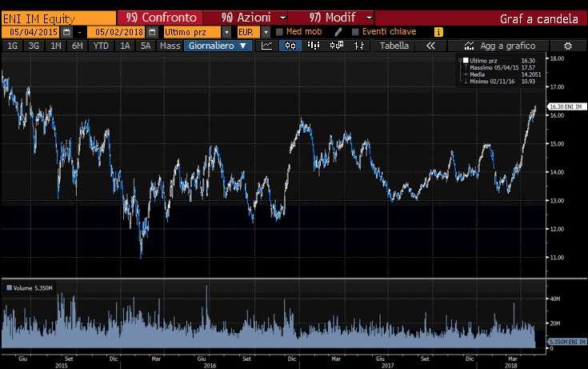The image size is (588, 369).
Task: Click legend row Minimo 02/11/16
Action: click(502, 81)
